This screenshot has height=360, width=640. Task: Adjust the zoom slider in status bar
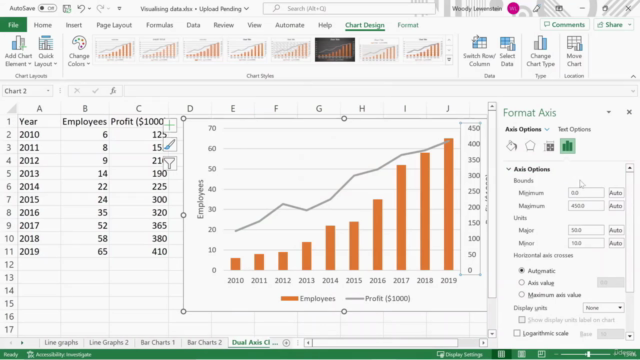point(588,354)
